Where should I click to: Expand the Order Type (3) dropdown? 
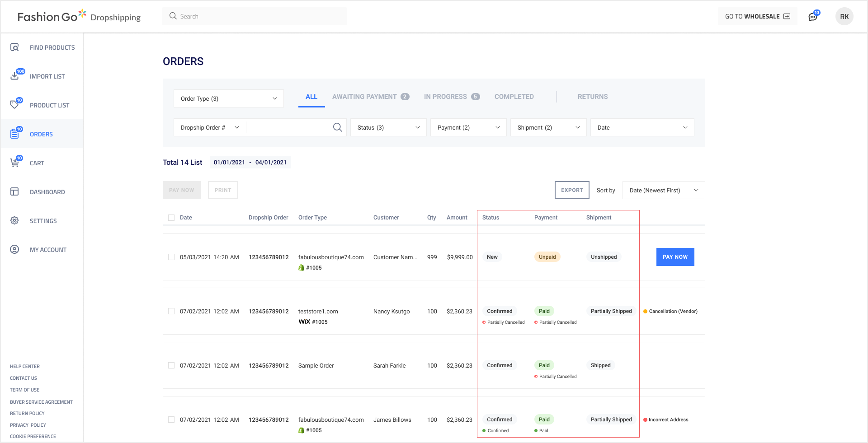[x=229, y=98]
